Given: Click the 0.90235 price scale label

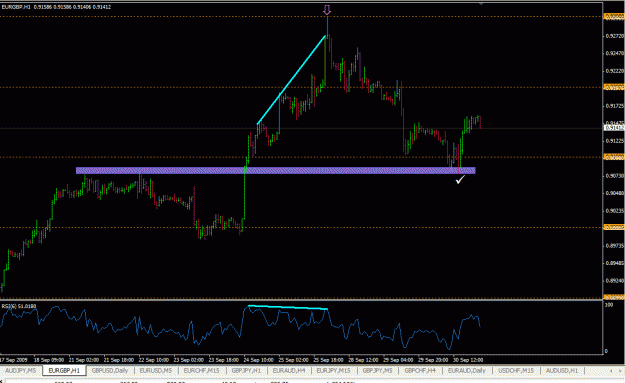Looking at the screenshot, I should (x=614, y=211).
